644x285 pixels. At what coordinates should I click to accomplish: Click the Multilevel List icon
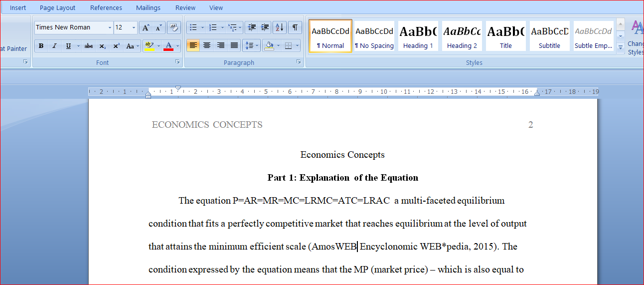232,27
